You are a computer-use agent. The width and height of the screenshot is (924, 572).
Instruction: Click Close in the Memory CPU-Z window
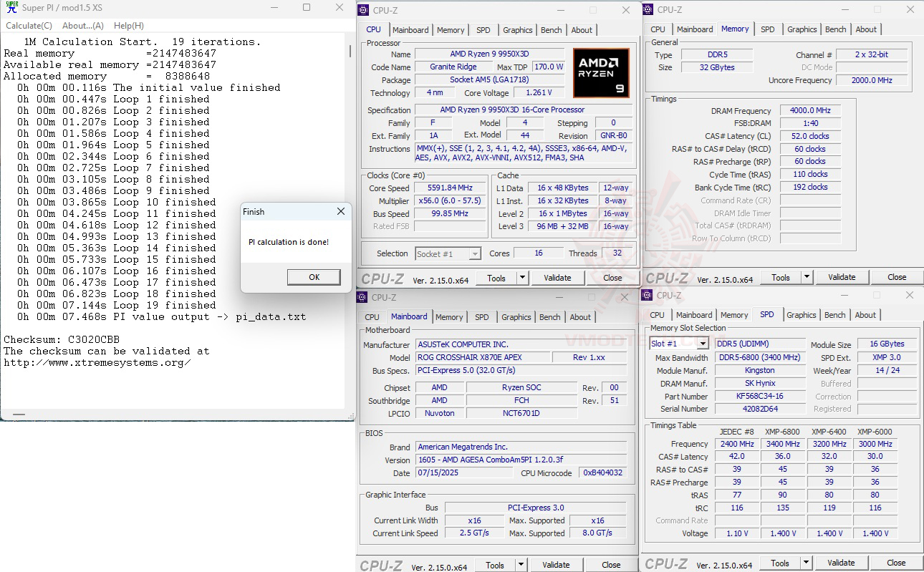point(895,277)
